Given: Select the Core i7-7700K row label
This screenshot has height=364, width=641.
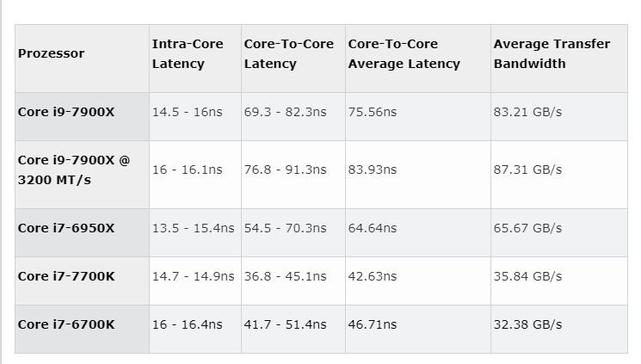Looking at the screenshot, I should 83,281.
